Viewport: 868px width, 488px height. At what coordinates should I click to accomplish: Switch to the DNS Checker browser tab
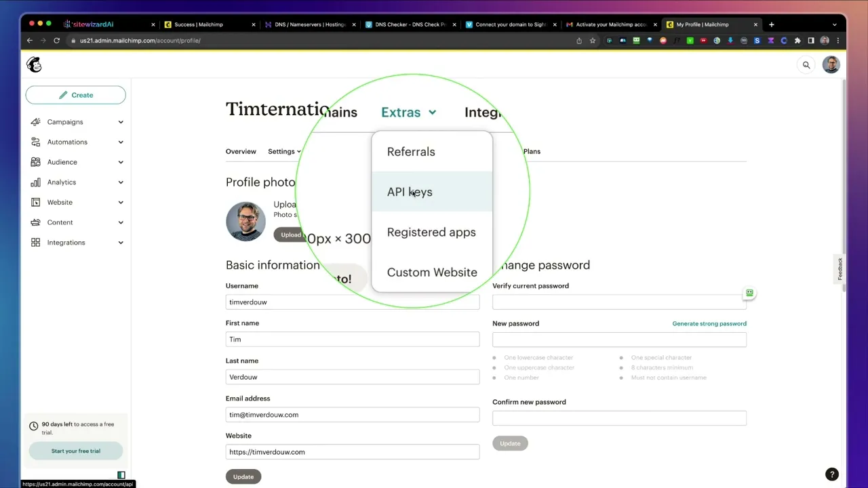(x=411, y=24)
